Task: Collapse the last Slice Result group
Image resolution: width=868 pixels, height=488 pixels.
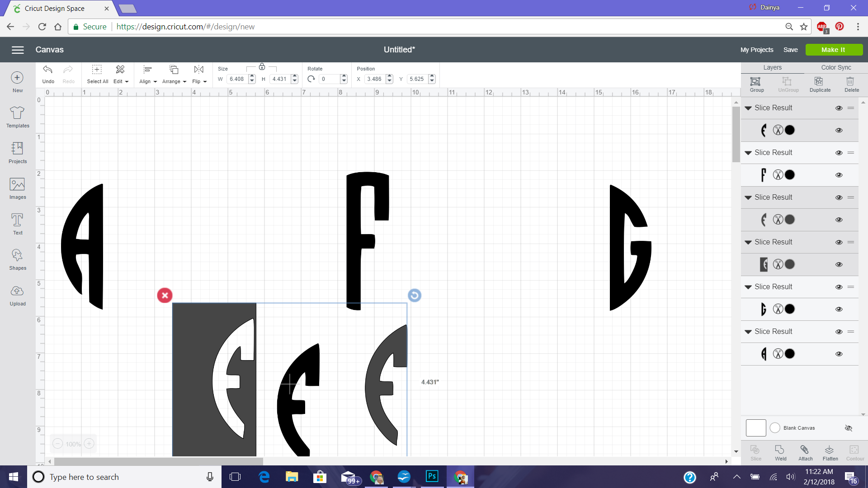Action: click(748, 332)
